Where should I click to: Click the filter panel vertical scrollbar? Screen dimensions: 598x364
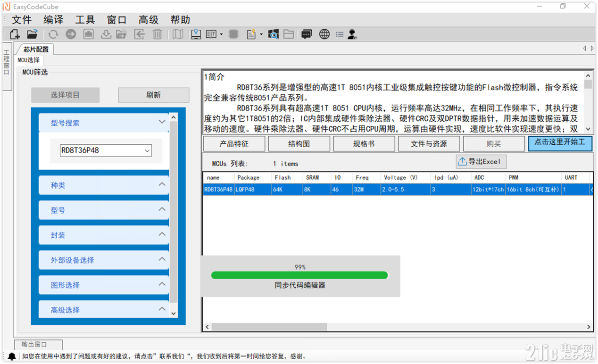[174, 215]
